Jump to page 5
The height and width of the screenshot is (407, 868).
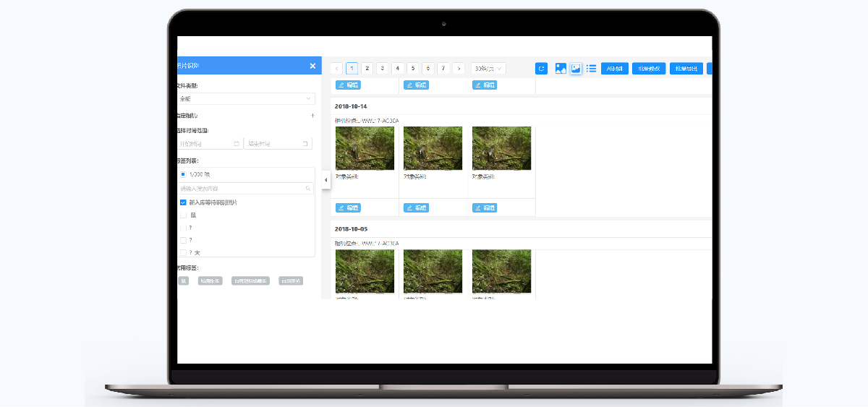click(413, 69)
